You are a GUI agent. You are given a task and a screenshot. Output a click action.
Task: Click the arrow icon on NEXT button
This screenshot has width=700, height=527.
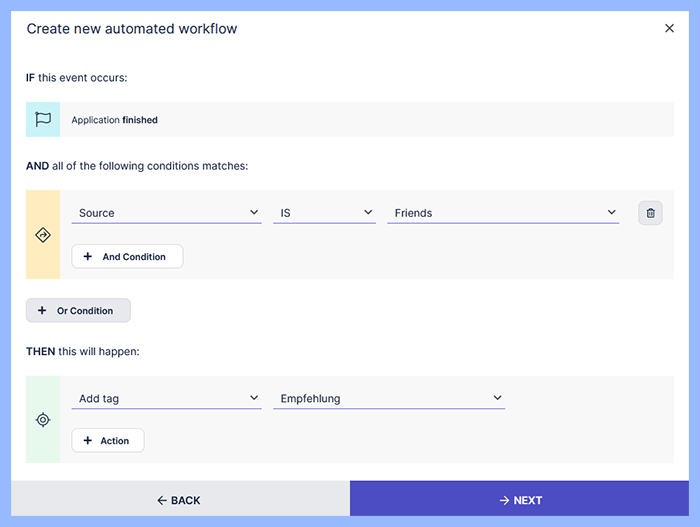[x=505, y=500]
